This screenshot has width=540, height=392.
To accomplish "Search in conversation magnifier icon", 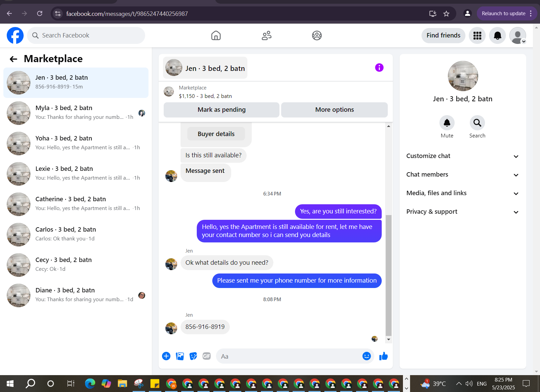I will tap(477, 123).
